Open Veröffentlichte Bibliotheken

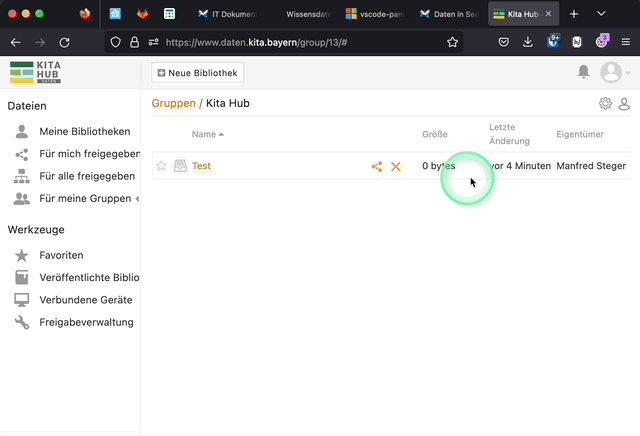tap(89, 278)
